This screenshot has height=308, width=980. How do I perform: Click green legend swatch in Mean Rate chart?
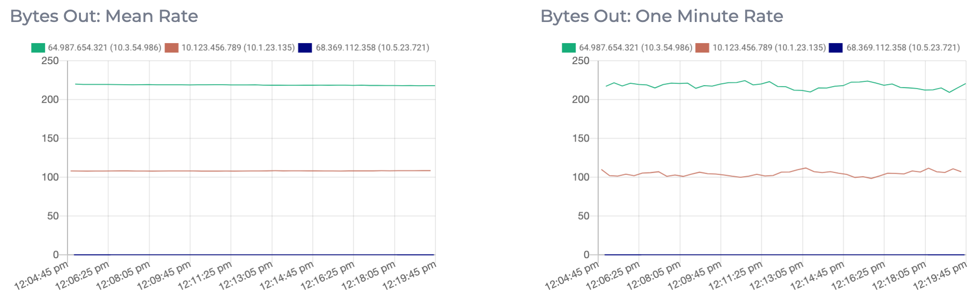[x=38, y=48]
